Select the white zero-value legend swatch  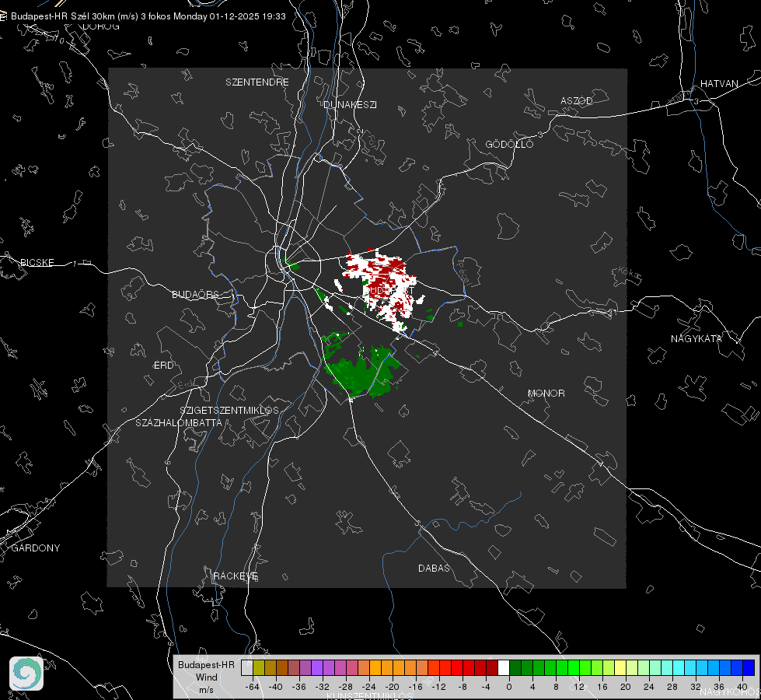[x=504, y=668]
